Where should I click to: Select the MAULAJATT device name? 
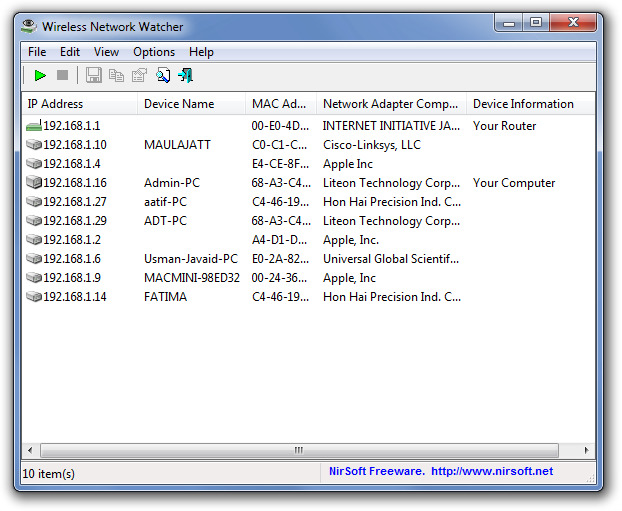(177, 144)
